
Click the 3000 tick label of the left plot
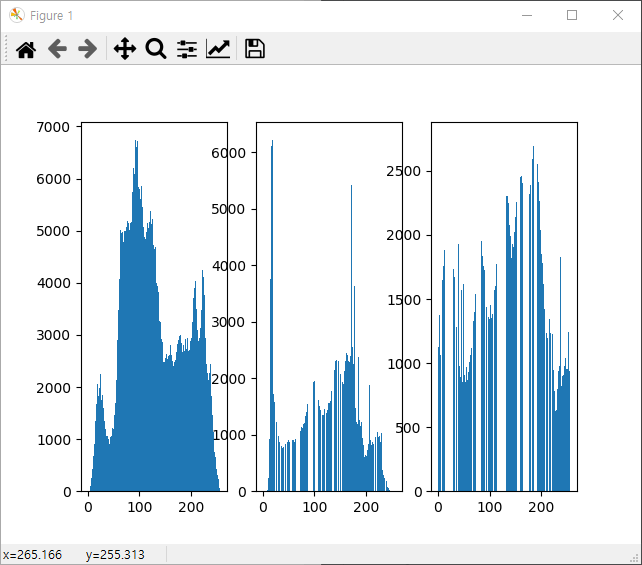click(x=53, y=335)
